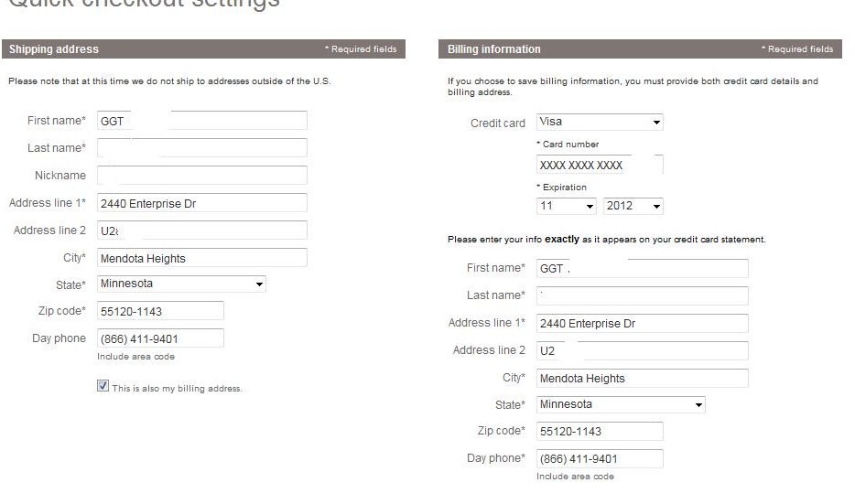This screenshot has width=855, height=504.
Task: Select the billing City field
Action: (x=642, y=379)
